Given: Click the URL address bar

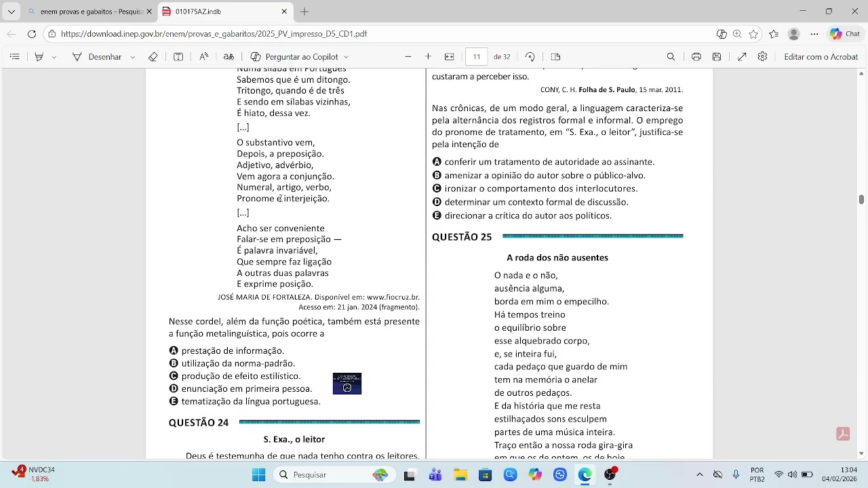Looking at the screenshot, I should click(380, 34).
